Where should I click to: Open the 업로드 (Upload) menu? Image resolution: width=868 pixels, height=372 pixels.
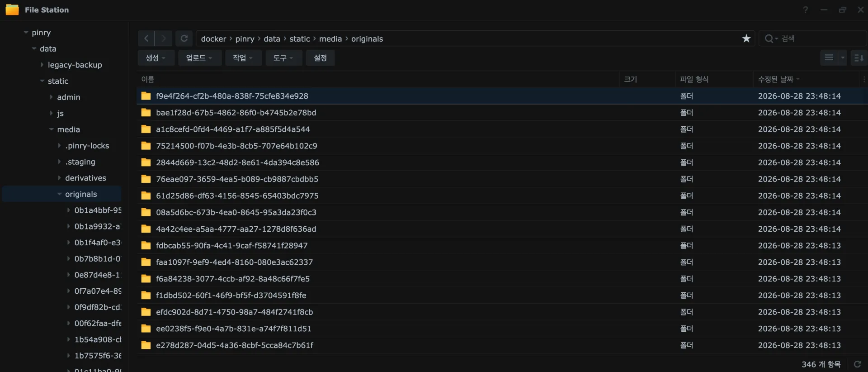tap(199, 57)
